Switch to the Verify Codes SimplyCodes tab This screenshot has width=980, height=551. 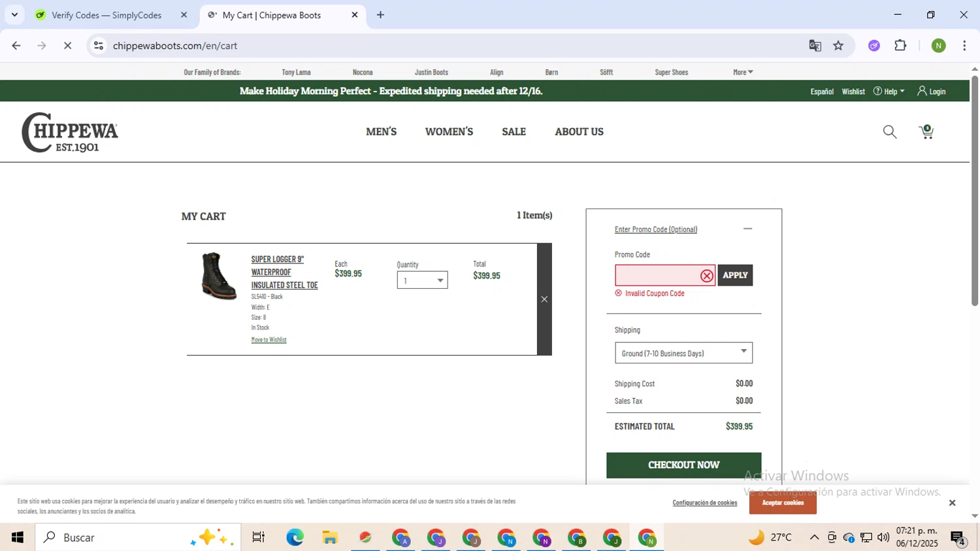[x=106, y=15]
